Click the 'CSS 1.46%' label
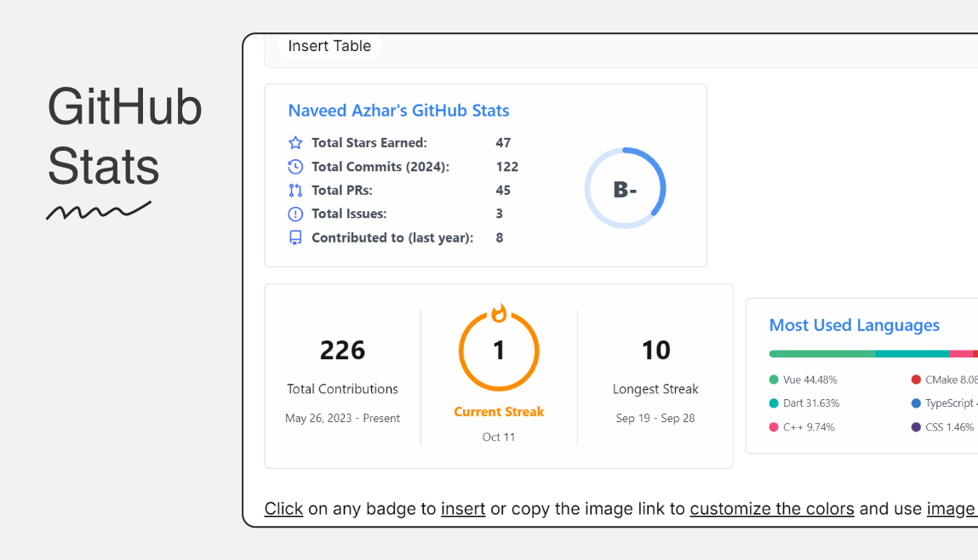Viewport: 978px width, 560px height. pos(949,427)
